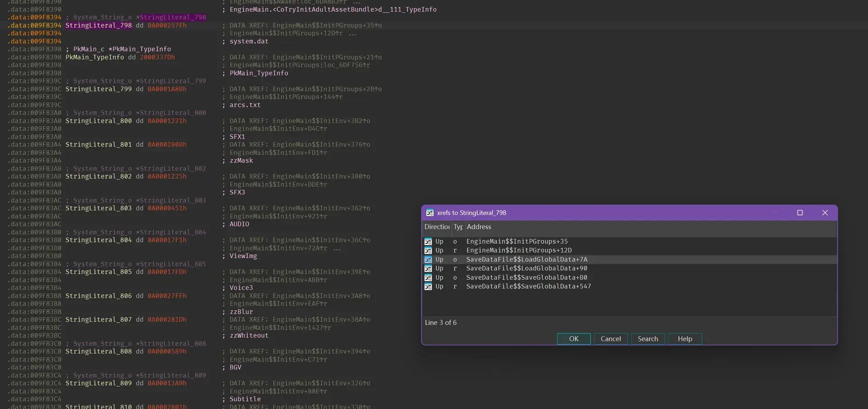
Task: Confirm the xrefs dialog with OK
Action: (x=574, y=339)
